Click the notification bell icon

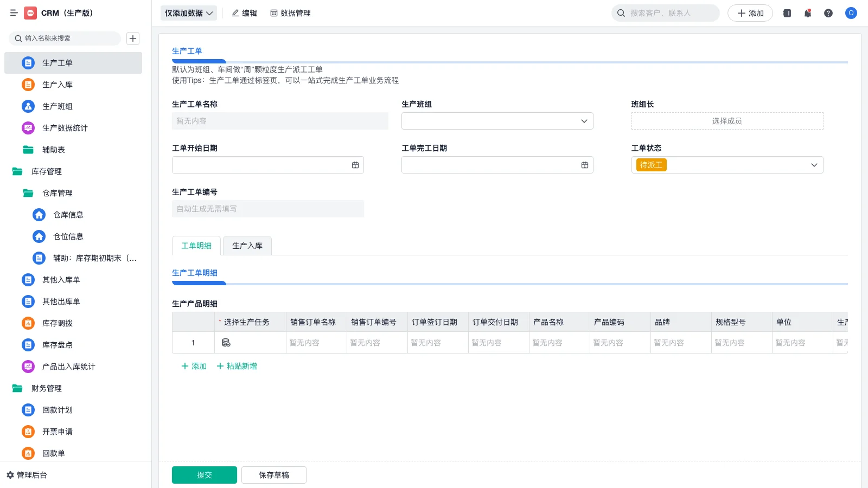click(808, 13)
